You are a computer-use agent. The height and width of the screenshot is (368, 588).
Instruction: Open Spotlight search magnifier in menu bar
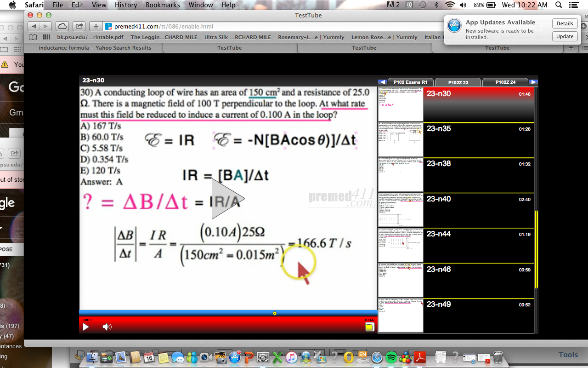pyautogui.click(x=559, y=5)
